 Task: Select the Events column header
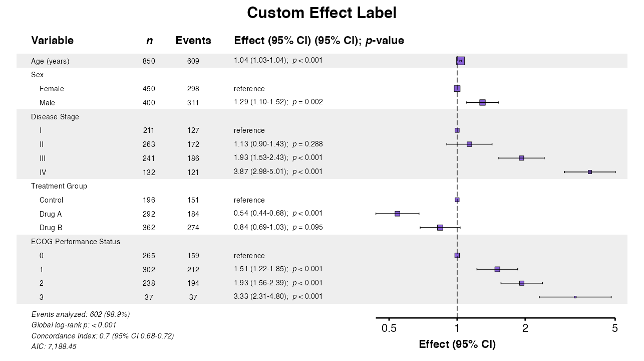pyautogui.click(x=193, y=41)
